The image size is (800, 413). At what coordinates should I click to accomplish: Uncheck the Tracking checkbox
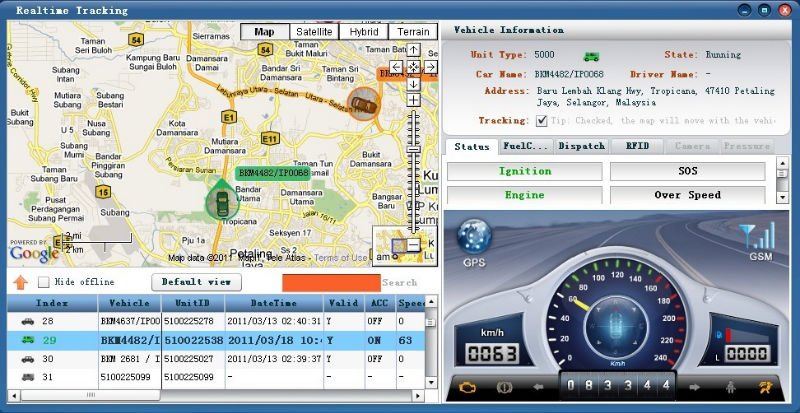pyautogui.click(x=541, y=120)
